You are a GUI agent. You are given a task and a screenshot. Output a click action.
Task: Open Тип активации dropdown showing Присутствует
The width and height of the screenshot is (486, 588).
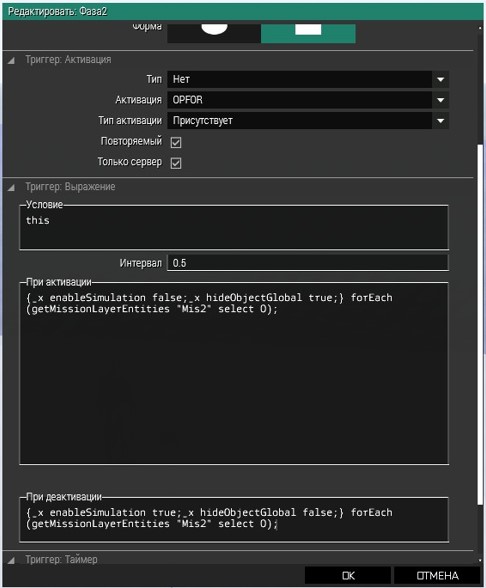click(x=308, y=121)
